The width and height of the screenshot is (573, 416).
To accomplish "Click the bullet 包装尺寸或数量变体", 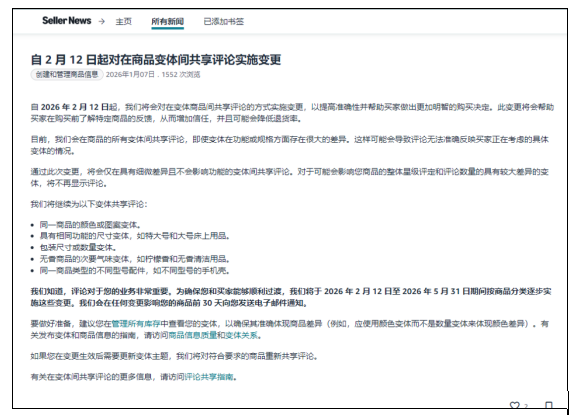I will (x=78, y=247).
